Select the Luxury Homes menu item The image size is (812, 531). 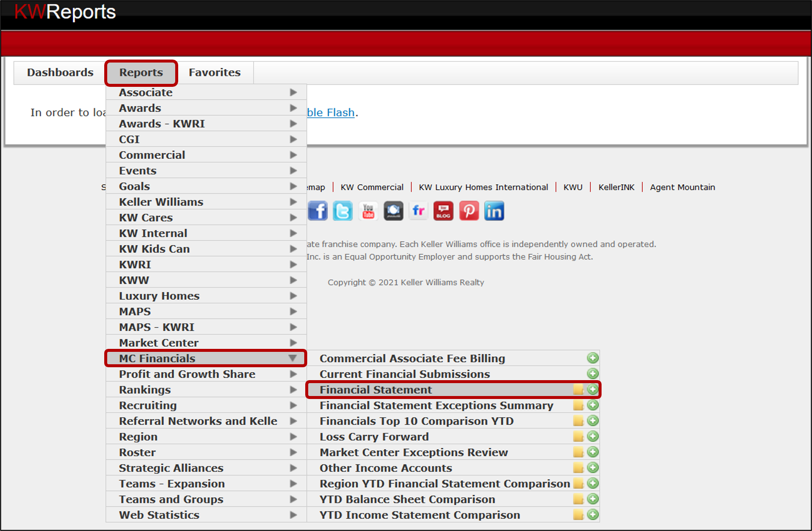click(x=206, y=296)
